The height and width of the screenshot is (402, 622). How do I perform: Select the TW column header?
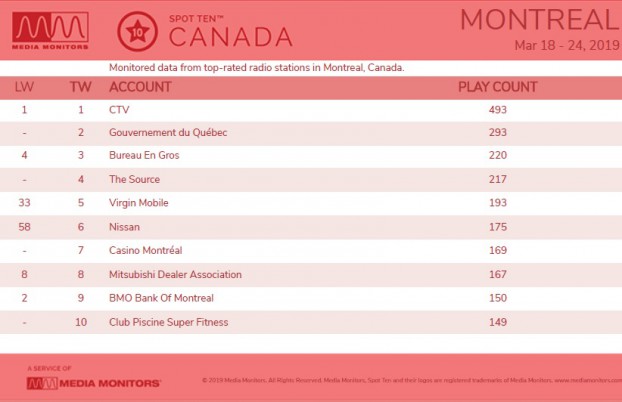pos(81,87)
